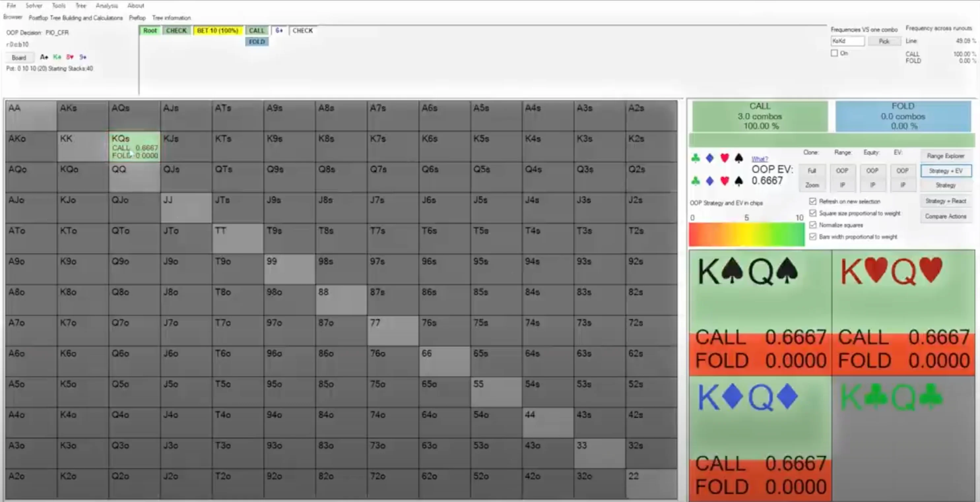Click the bottom-row green club suit icon
The height and width of the screenshot is (502, 980).
(x=696, y=181)
